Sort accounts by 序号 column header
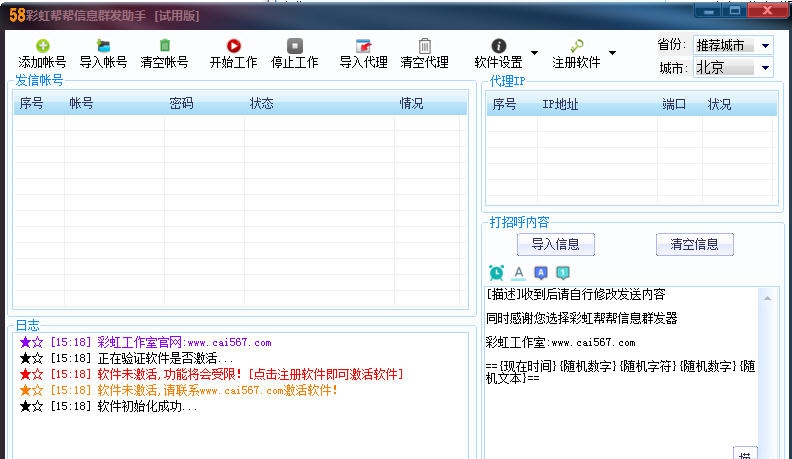This screenshot has height=459, width=792. [x=39, y=104]
